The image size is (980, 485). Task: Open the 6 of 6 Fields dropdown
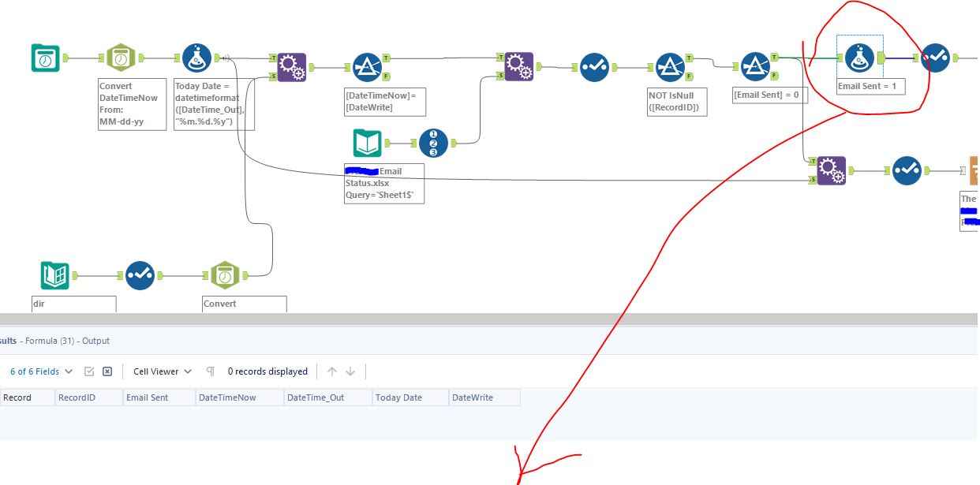tap(39, 371)
